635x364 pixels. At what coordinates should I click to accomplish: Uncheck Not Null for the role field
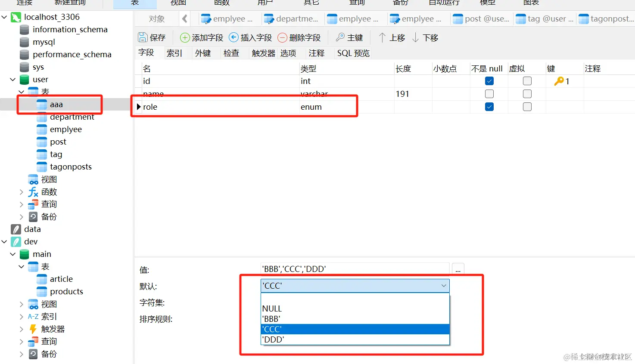tap(489, 107)
